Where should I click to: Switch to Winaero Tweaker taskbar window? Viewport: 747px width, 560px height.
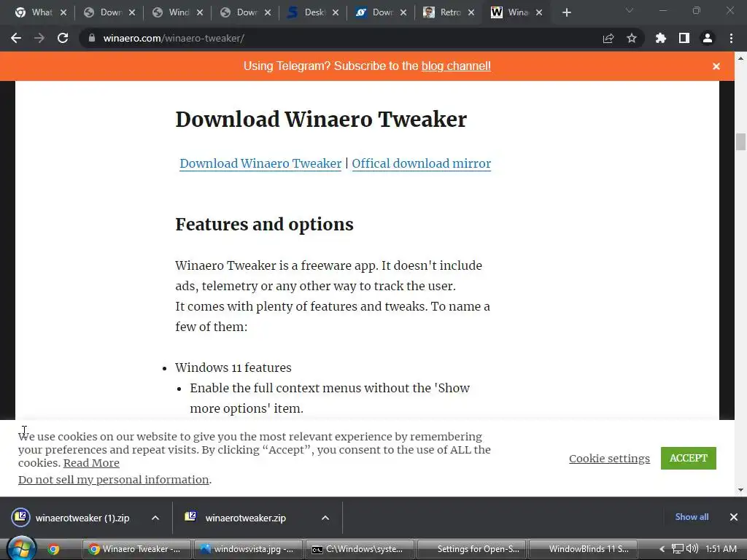tap(136, 549)
